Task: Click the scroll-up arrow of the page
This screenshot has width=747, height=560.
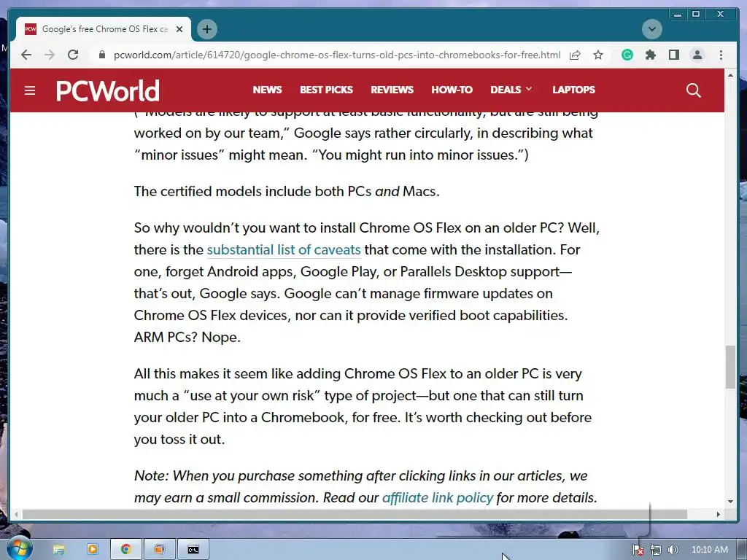Action: pos(730,76)
